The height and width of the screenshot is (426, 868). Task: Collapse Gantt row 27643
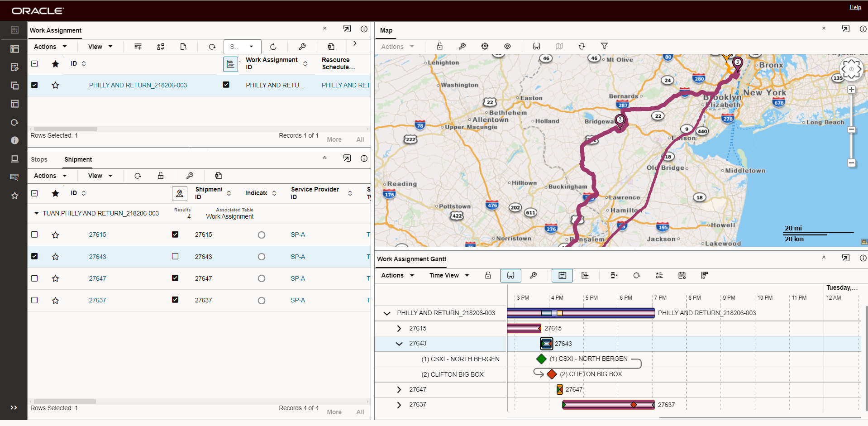399,344
